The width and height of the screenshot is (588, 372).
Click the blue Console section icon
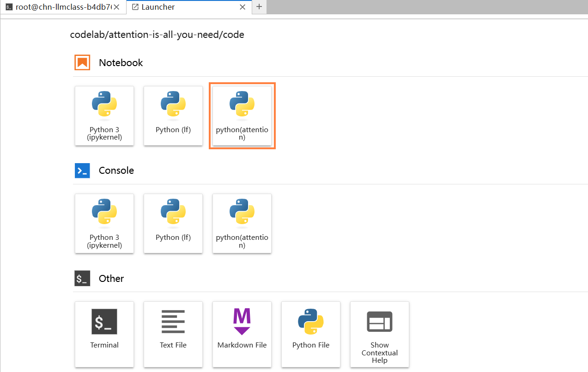click(82, 171)
